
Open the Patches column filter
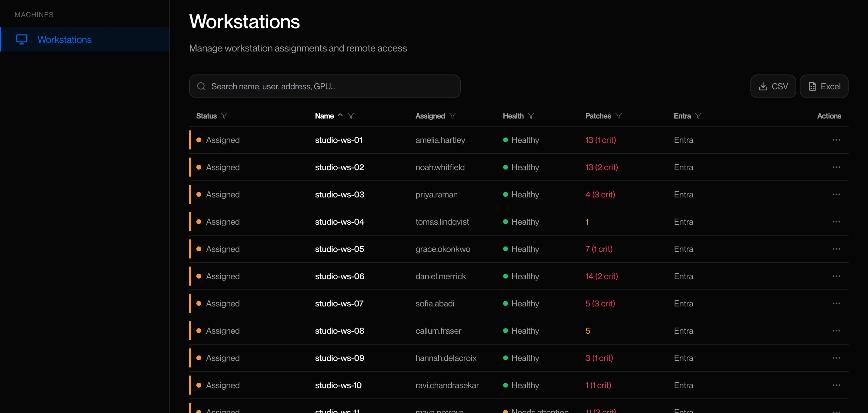click(x=619, y=116)
